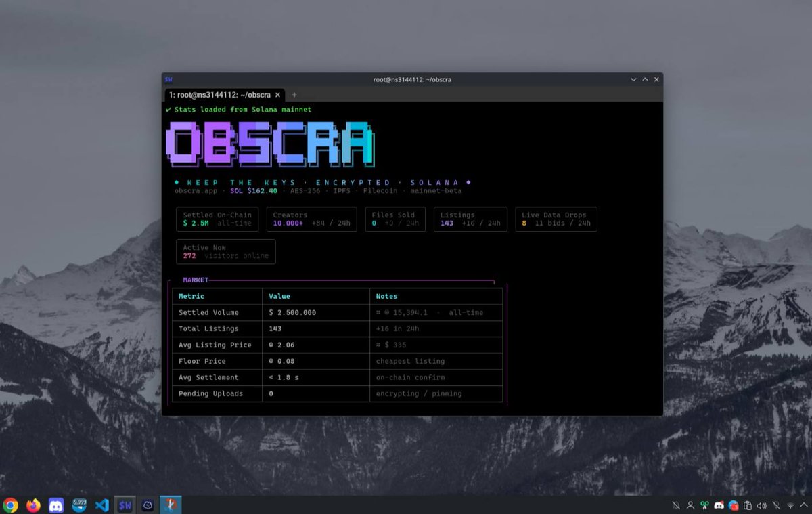Click the terminal title 'root@ns3144112: ~/obscra'
The image size is (812, 514).
(412, 79)
